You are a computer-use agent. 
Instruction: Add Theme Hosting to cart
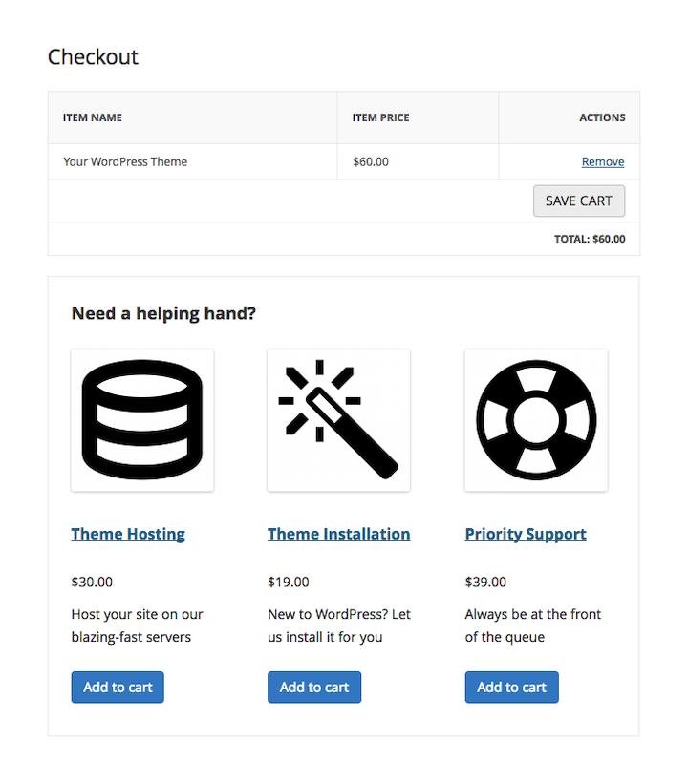click(118, 687)
